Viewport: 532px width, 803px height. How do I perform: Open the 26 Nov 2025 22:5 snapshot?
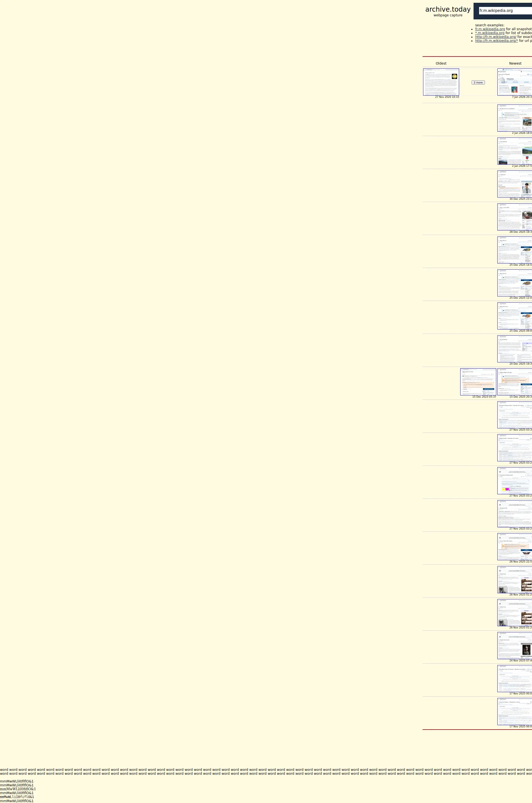click(x=514, y=546)
